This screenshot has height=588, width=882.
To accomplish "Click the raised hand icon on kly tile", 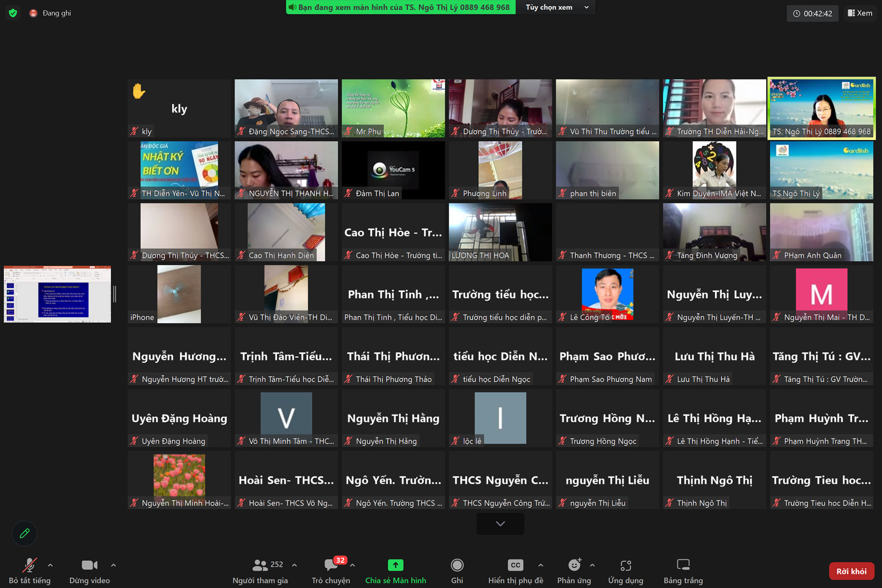I will click(139, 91).
